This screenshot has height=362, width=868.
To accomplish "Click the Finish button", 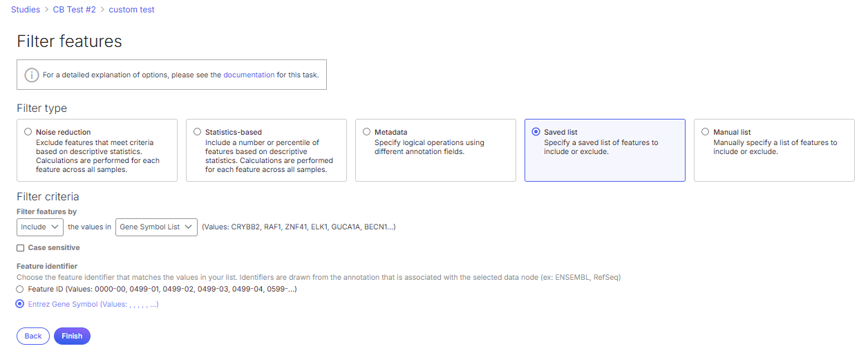I will point(72,336).
